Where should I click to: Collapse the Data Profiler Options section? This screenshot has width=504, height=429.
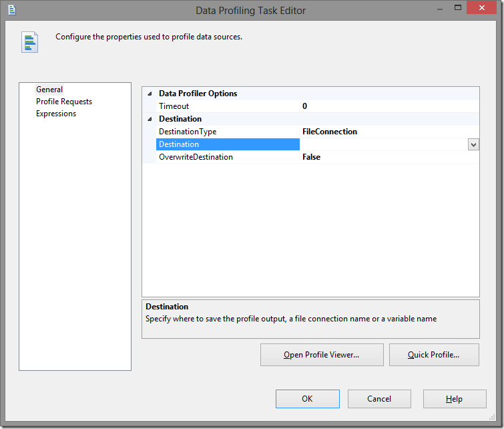coord(149,94)
